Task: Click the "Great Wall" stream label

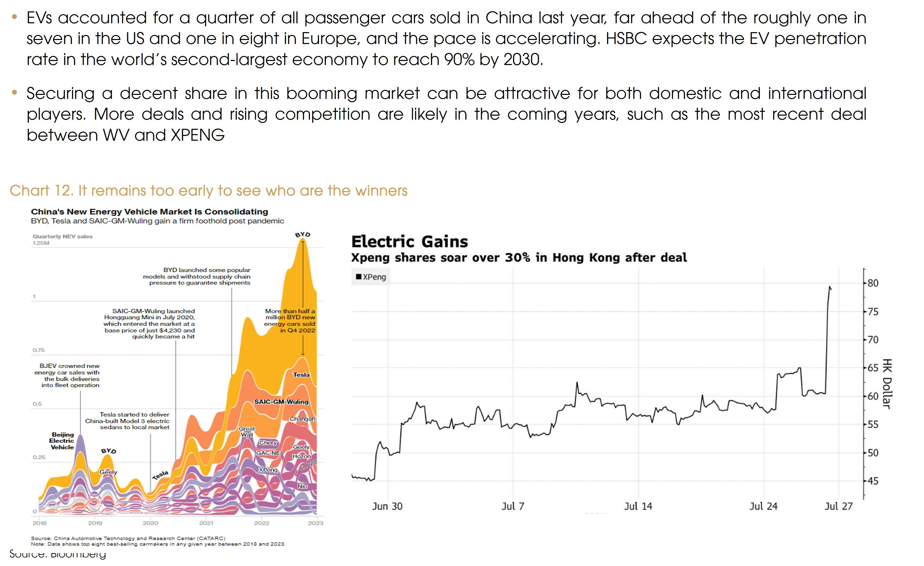Action: point(247,432)
